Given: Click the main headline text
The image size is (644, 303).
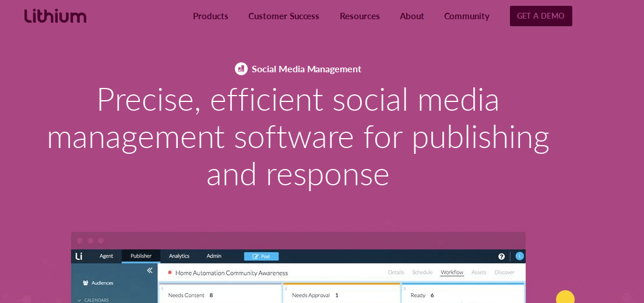Looking at the screenshot, I should point(298,138).
